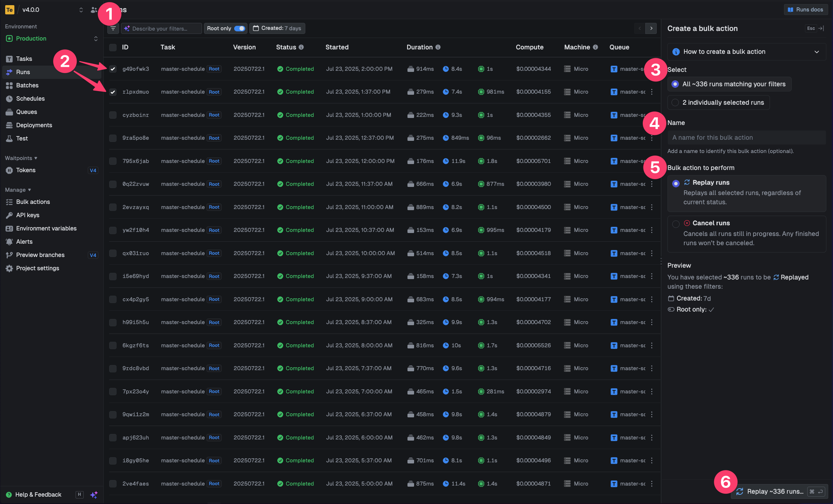Click the AI sparkle icon at bottom left

click(x=94, y=495)
